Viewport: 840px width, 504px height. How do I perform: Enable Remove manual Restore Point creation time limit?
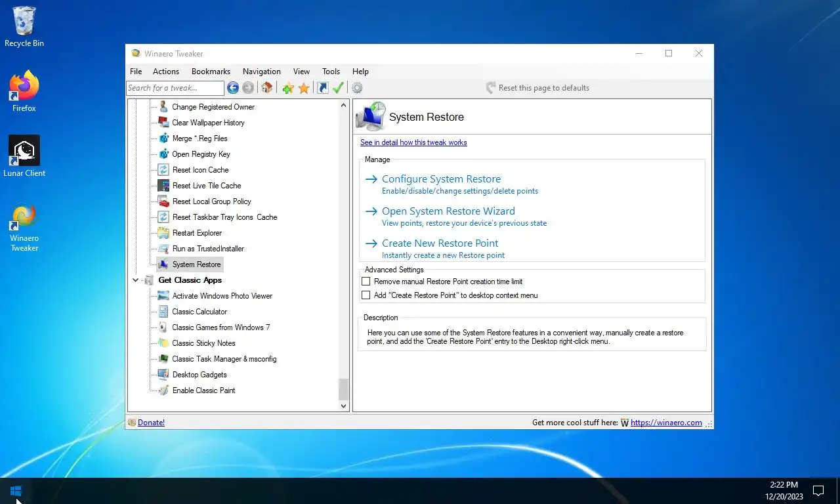click(x=366, y=282)
